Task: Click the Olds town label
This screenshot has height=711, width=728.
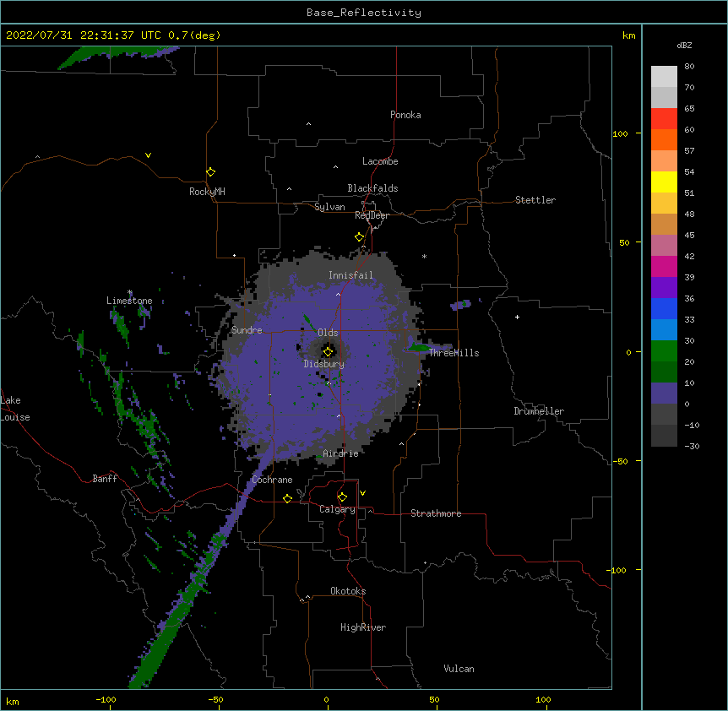Action: click(328, 333)
